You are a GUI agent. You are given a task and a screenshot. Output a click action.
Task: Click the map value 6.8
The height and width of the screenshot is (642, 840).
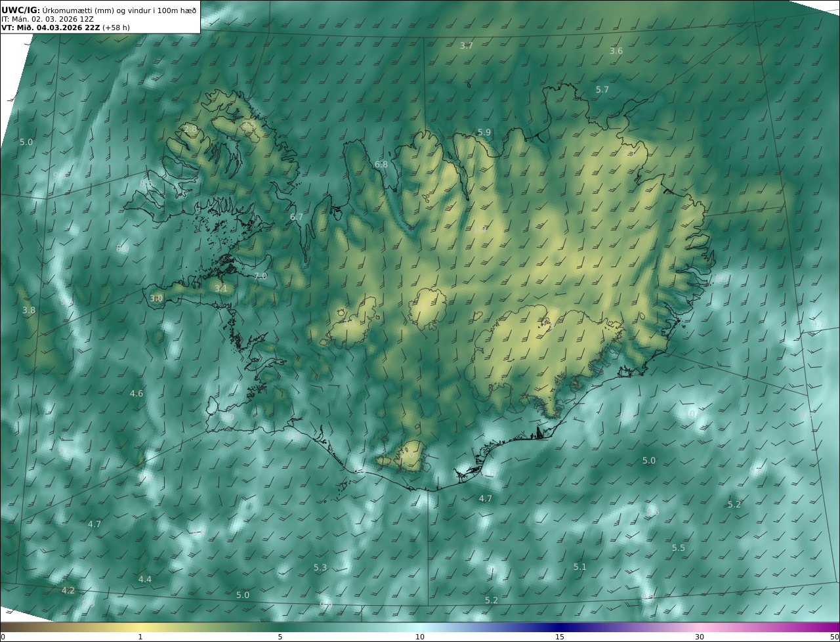pos(381,165)
